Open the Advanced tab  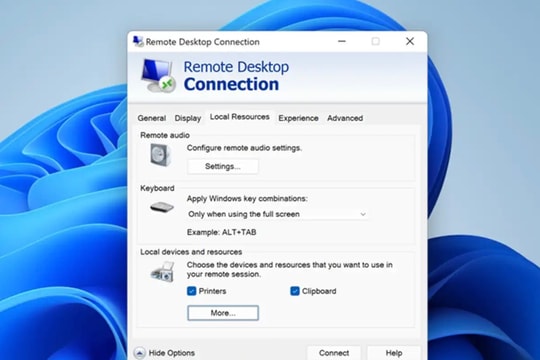point(345,118)
